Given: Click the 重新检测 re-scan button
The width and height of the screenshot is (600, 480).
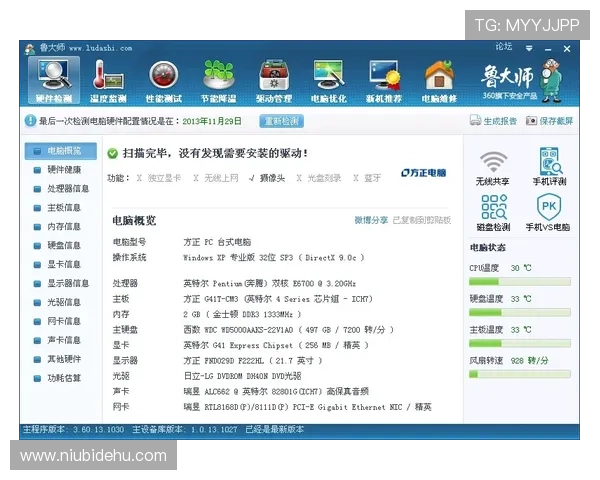Looking at the screenshot, I should point(281,121).
